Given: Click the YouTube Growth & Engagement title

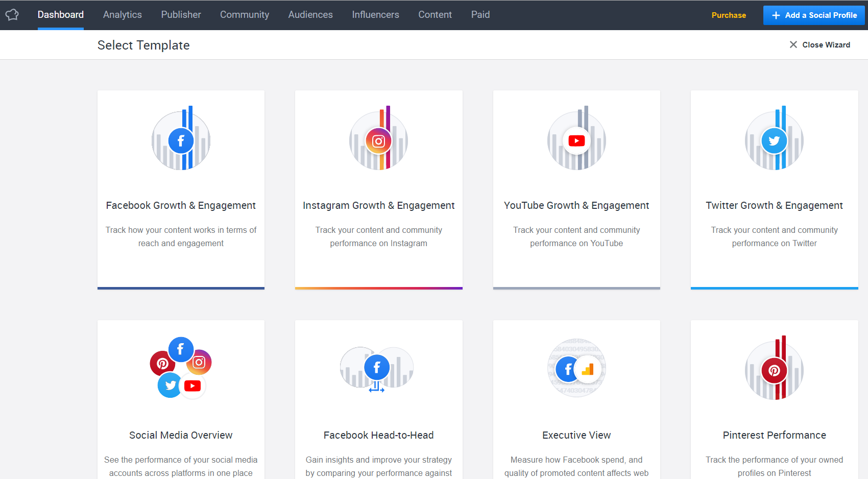Looking at the screenshot, I should [x=576, y=205].
